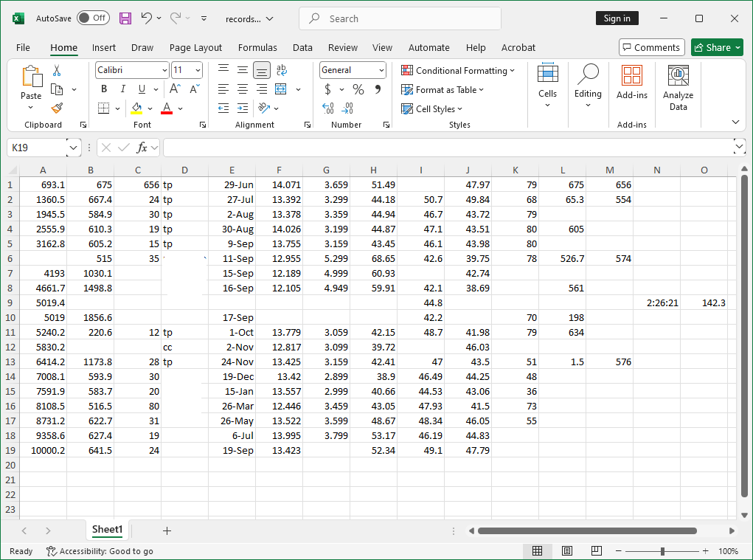Open the Editing button menu

[x=588, y=86]
